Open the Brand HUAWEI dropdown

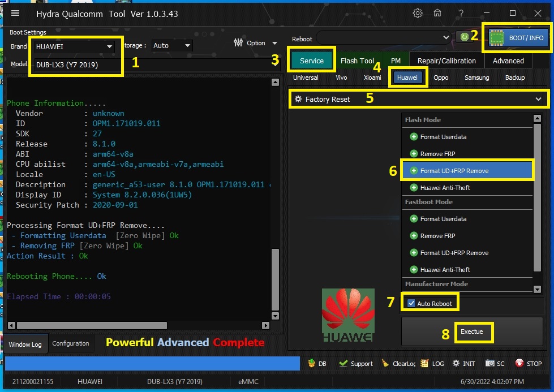click(x=74, y=46)
